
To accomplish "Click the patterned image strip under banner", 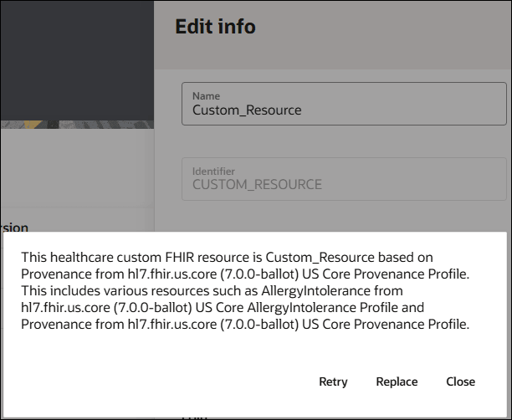I will [x=77, y=124].
